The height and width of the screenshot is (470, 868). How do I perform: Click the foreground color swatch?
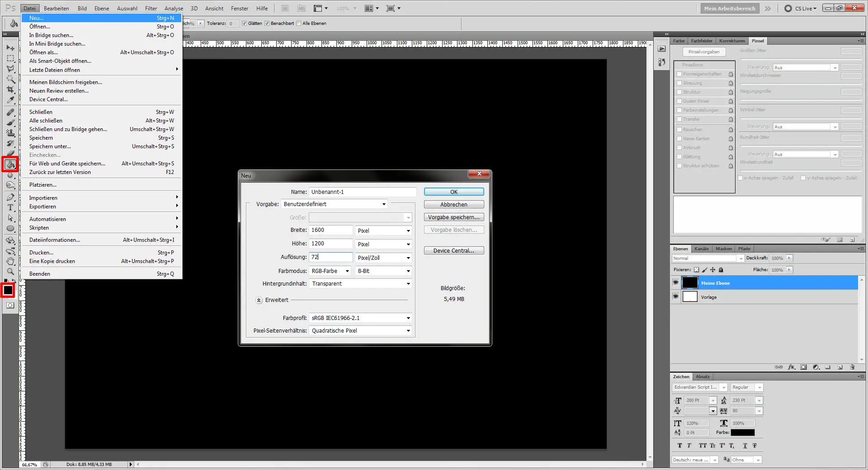pyautogui.click(x=8, y=290)
